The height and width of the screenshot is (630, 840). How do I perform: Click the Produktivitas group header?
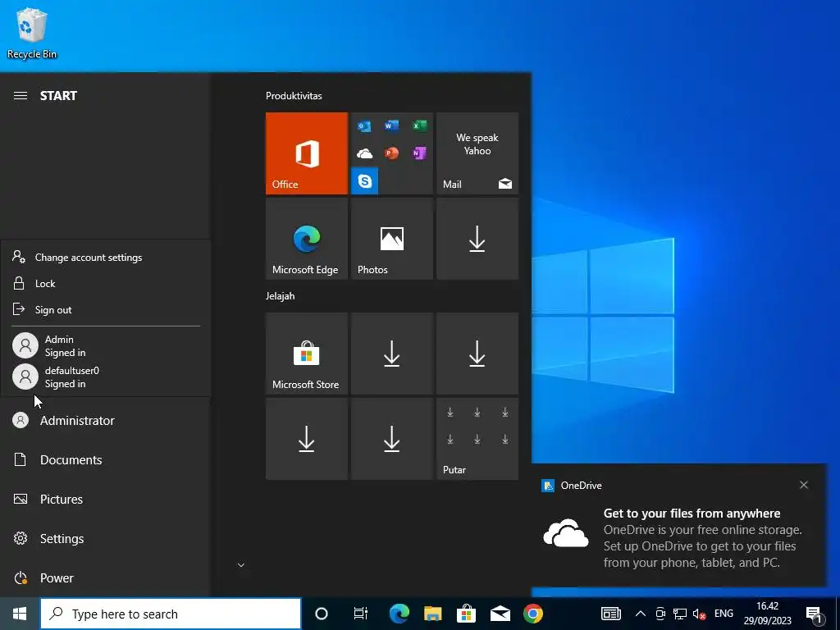tap(294, 96)
